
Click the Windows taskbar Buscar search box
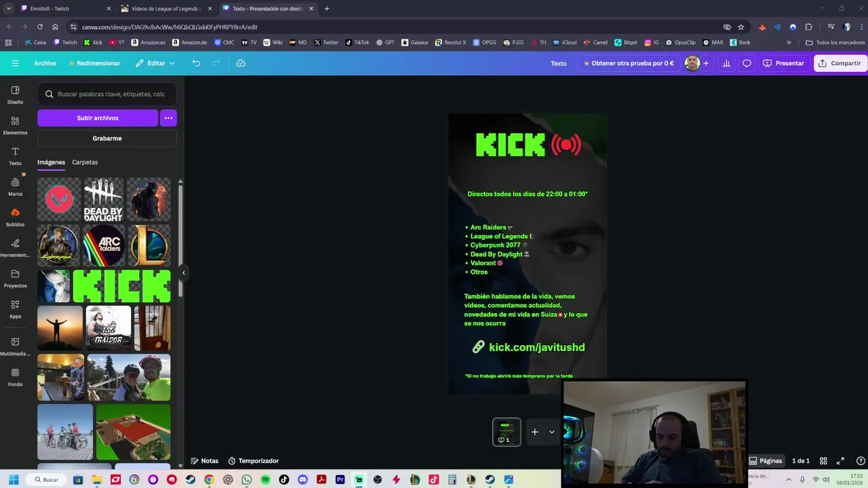pos(47,480)
